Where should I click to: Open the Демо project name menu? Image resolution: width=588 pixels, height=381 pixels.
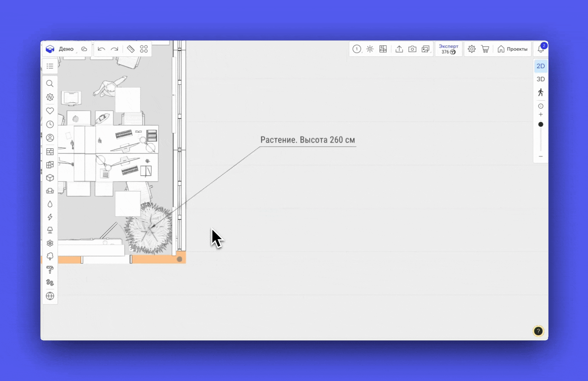tap(66, 49)
